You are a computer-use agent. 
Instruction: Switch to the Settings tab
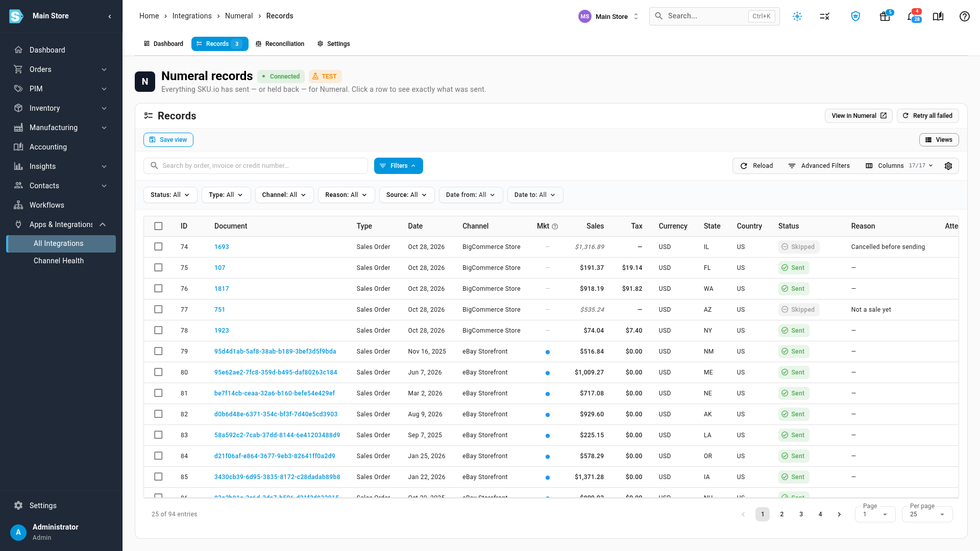[333, 44]
